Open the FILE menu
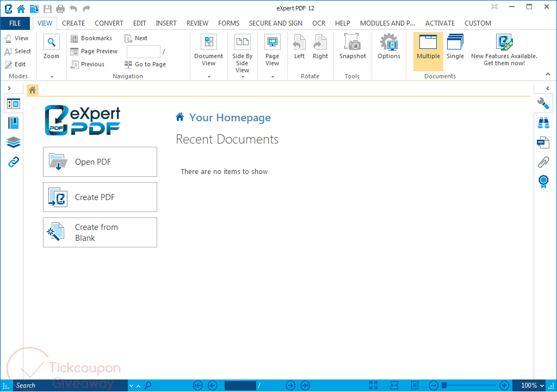 15,23
